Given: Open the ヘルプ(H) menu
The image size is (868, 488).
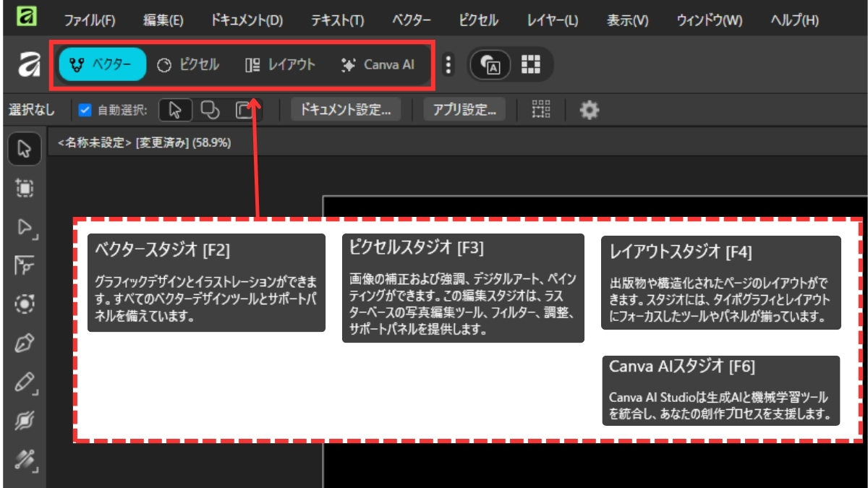Looking at the screenshot, I should tap(794, 20).
